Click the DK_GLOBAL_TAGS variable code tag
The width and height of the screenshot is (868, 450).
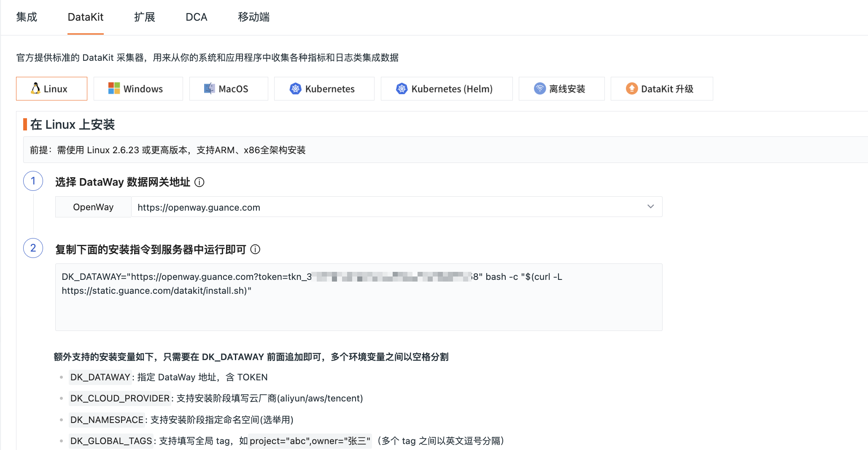[x=111, y=441]
